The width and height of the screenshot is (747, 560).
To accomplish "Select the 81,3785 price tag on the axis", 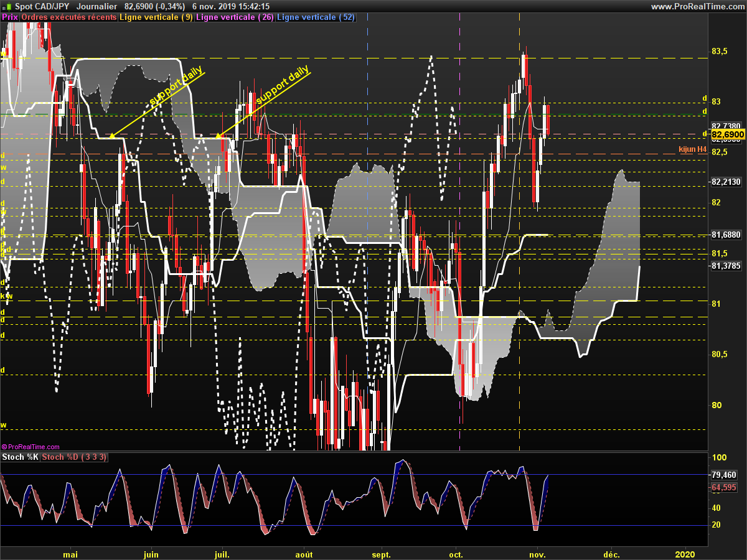I will tap(725, 266).
